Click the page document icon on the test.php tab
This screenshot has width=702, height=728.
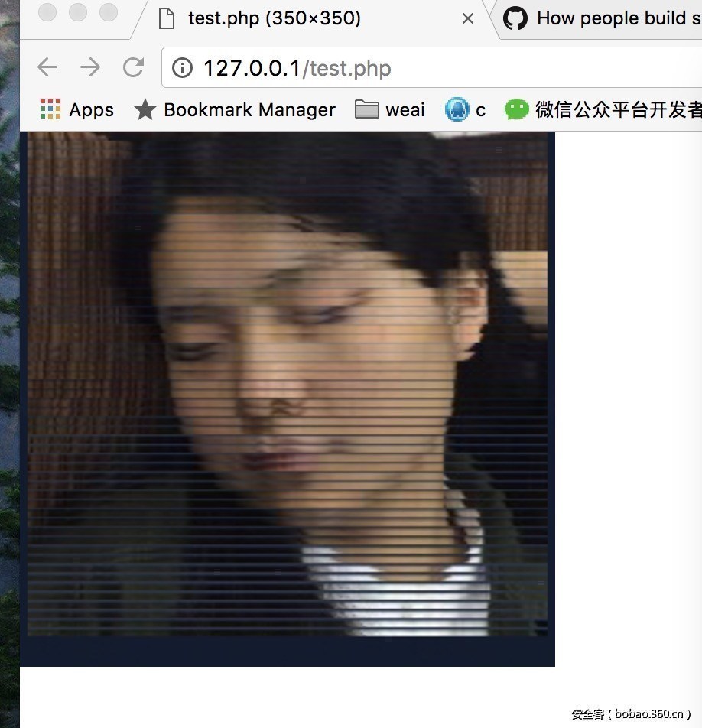click(x=167, y=18)
